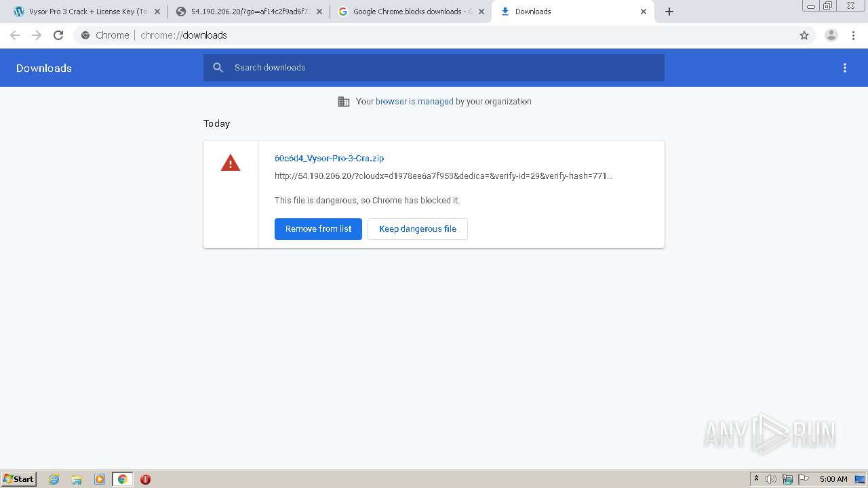Click the search magnifier icon

click(218, 67)
